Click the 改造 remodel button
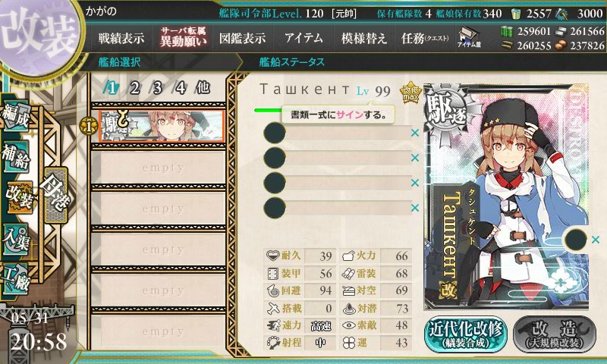The image size is (607, 364). (555, 334)
